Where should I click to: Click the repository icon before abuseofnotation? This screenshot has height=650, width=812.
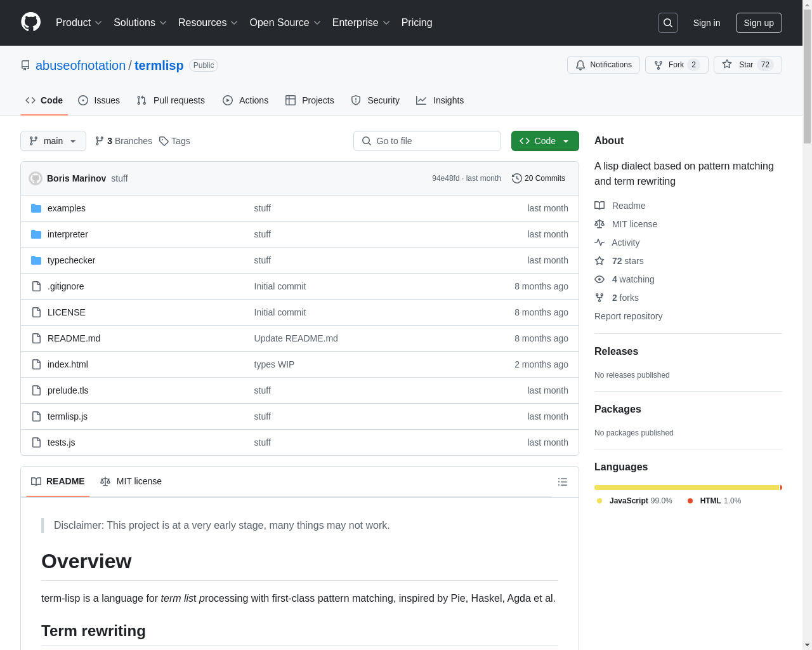(25, 65)
